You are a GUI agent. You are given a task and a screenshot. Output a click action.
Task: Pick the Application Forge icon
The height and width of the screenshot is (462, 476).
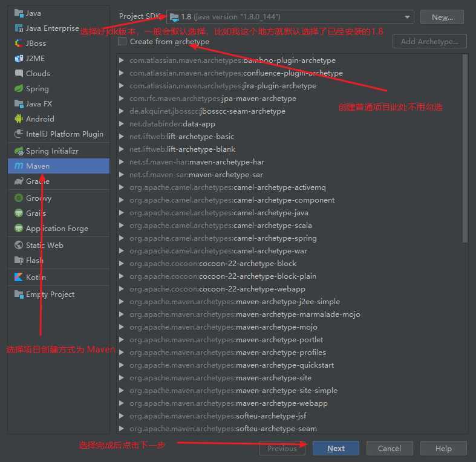tap(19, 228)
